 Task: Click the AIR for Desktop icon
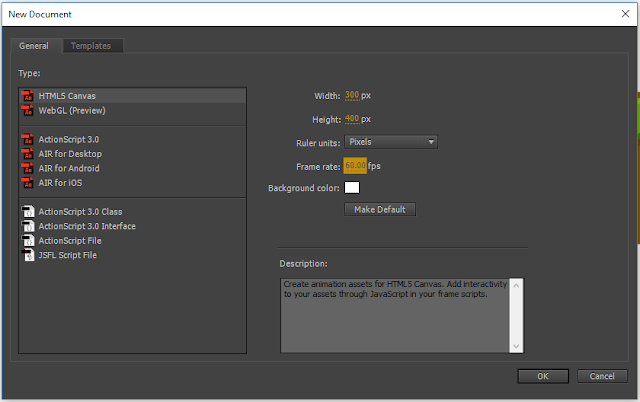28,154
